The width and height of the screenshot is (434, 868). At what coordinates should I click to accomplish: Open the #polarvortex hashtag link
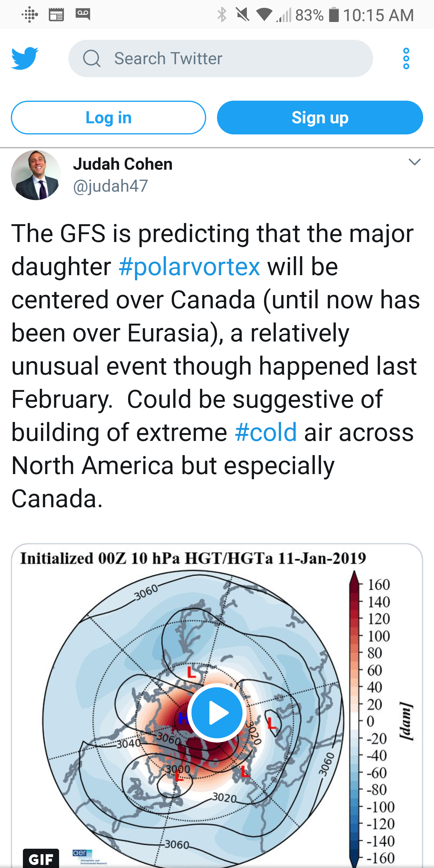pyautogui.click(x=189, y=266)
